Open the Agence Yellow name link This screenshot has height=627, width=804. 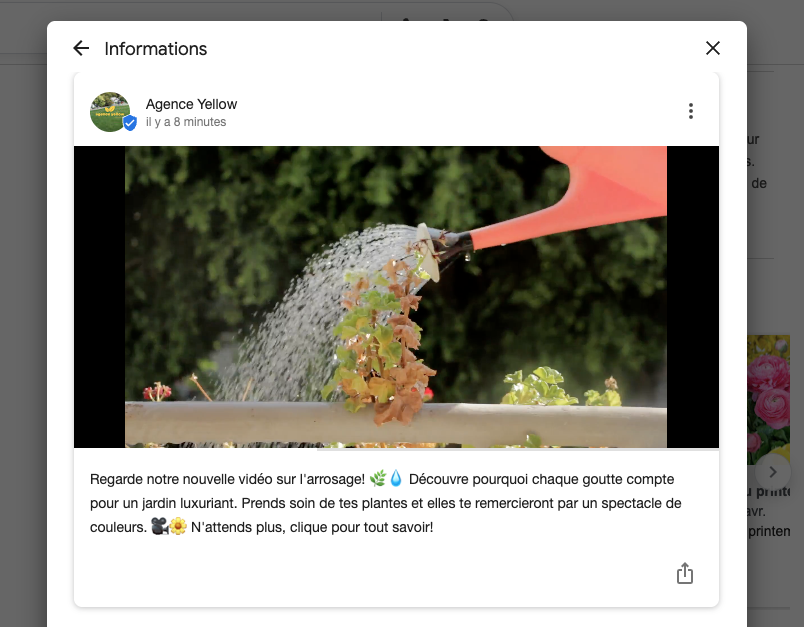coord(191,104)
